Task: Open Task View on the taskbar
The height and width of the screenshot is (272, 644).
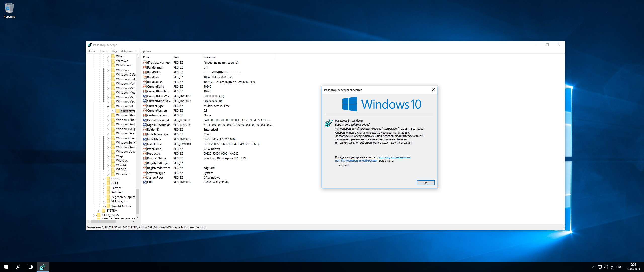Action: pyautogui.click(x=30, y=267)
